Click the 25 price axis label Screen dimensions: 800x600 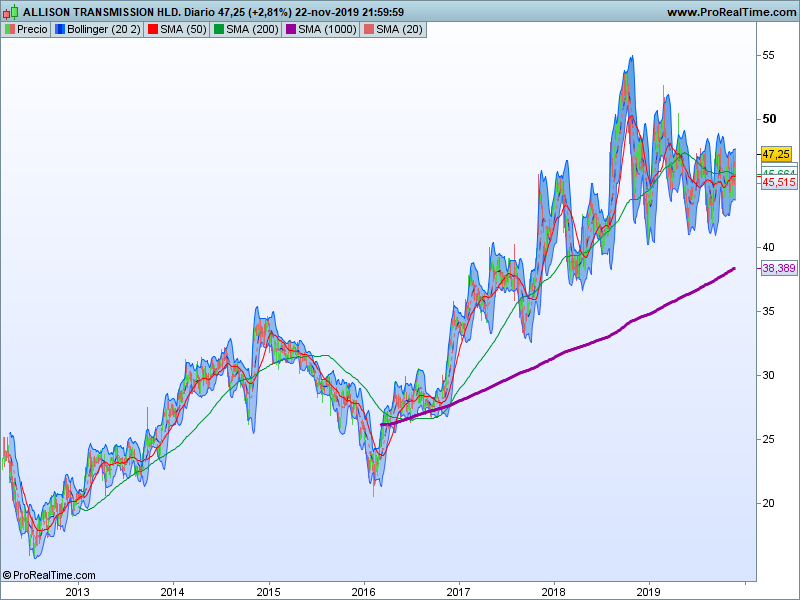(x=768, y=439)
